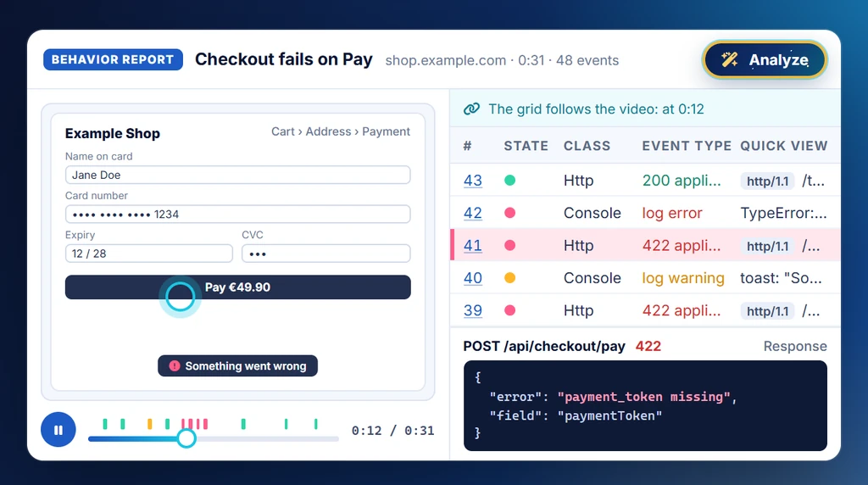Screen dimensions: 868x485
Task: Click the http/1.1 tag in row 43
Action: pyautogui.click(x=767, y=181)
